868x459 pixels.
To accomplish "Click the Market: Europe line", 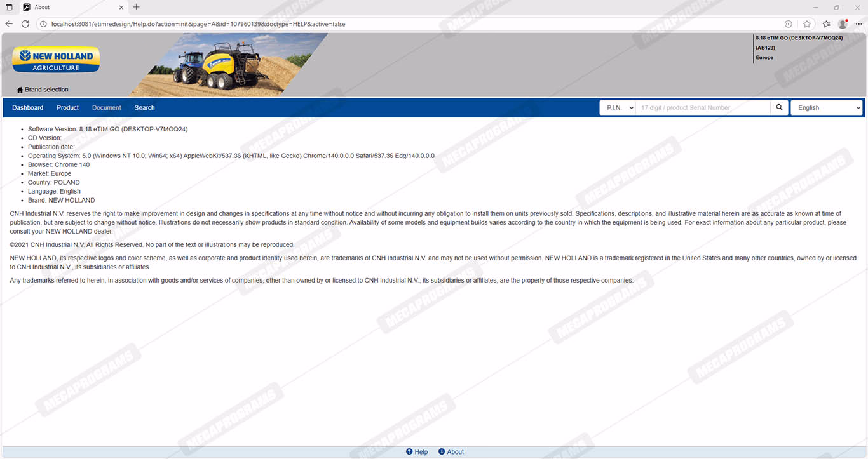I will point(50,173).
